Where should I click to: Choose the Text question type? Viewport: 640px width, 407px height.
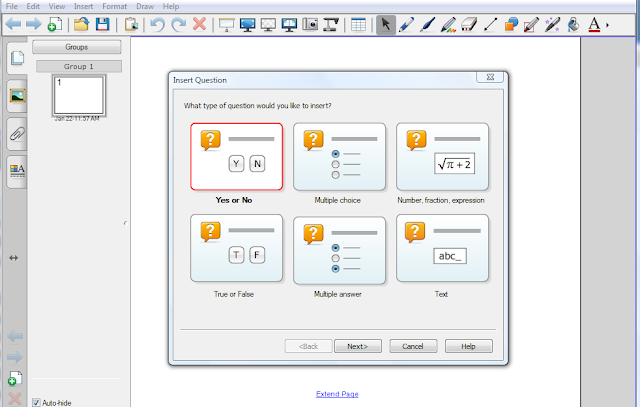(442, 248)
